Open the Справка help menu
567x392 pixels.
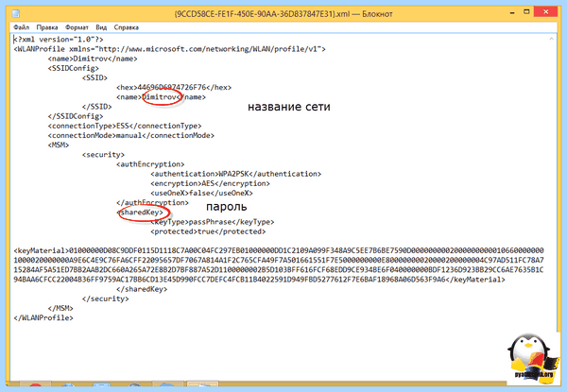pos(127,27)
